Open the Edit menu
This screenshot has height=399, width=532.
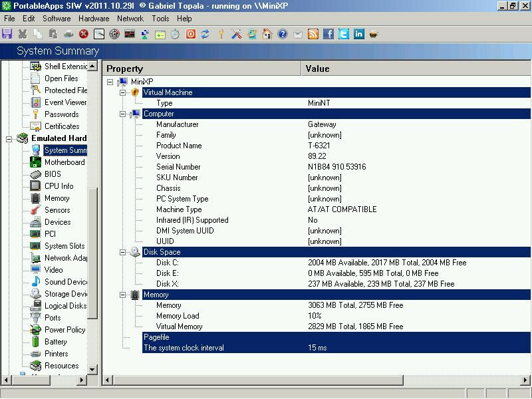29,19
